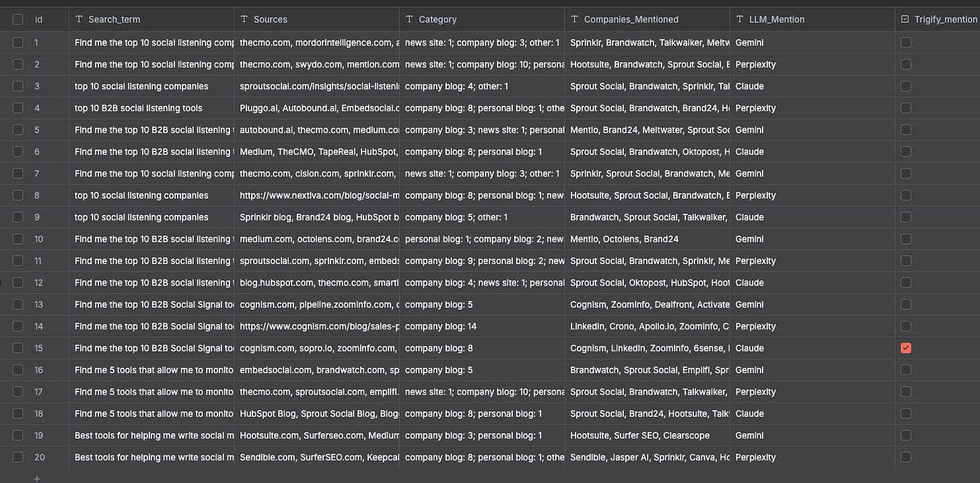The width and height of the screenshot is (980, 483).
Task: Click the text-type icon beside LLM_Mention header
Action: pos(740,20)
